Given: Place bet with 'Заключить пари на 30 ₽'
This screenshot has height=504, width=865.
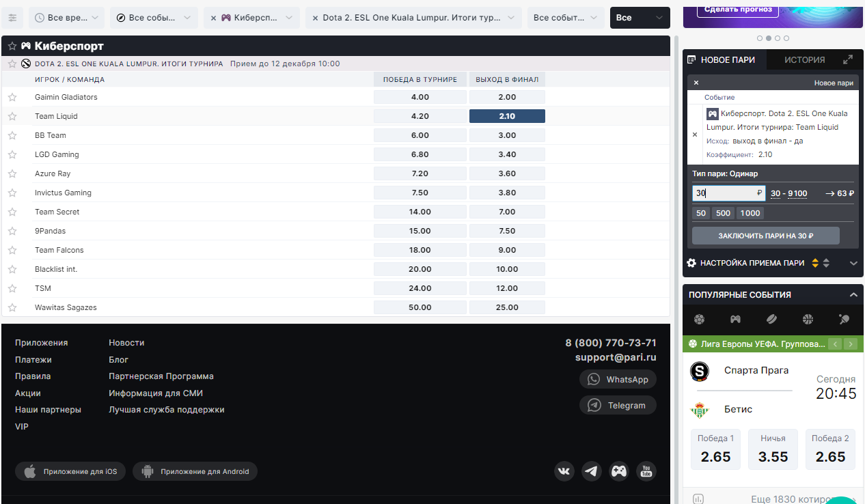Looking at the screenshot, I should point(766,236).
